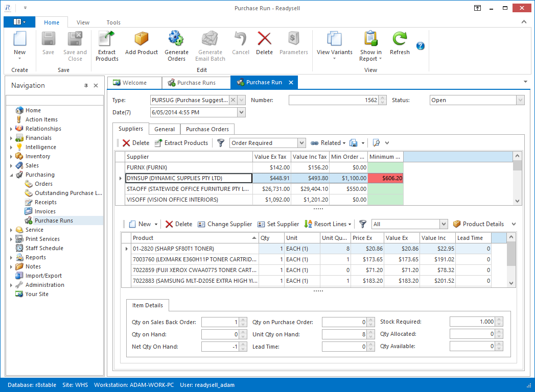Click the Save and Close button

coord(75,45)
